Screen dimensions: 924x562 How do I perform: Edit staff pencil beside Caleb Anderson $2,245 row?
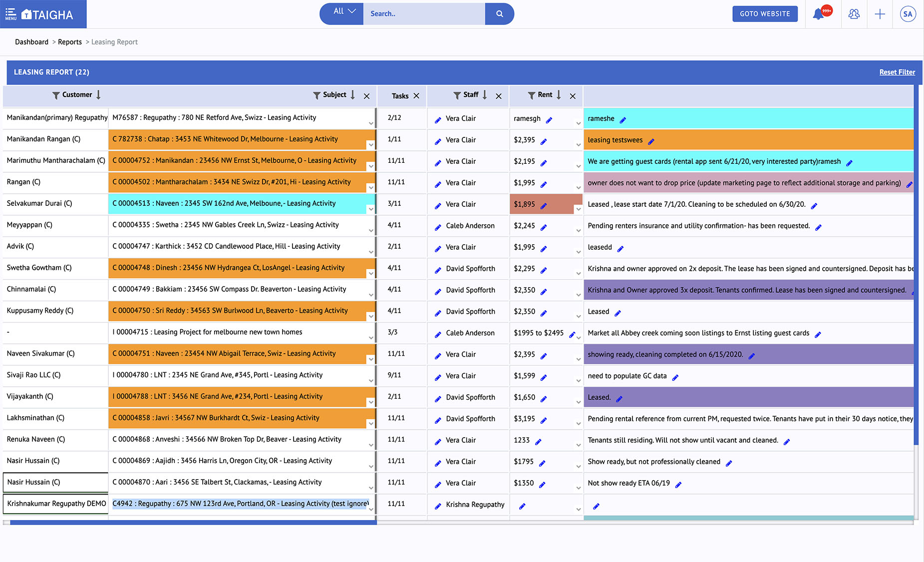[x=438, y=227]
